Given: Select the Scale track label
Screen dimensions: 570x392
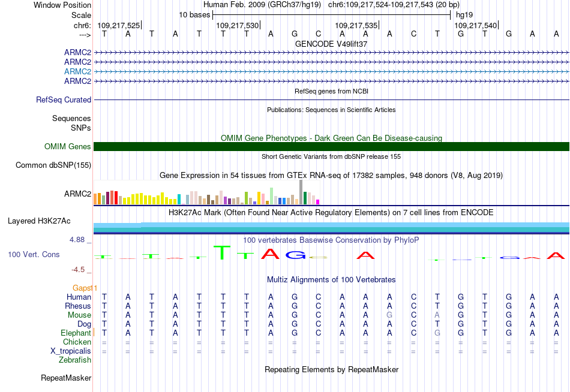Looking at the screenshot, I should (x=81, y=15).
